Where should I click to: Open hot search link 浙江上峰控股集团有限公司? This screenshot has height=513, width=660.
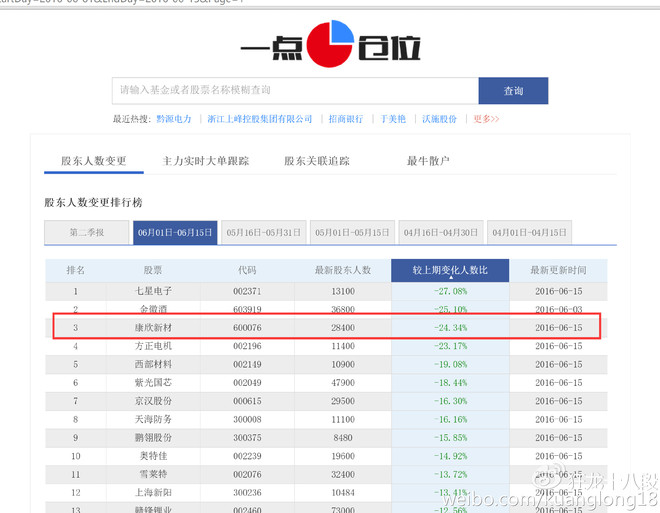coord(260,119)
